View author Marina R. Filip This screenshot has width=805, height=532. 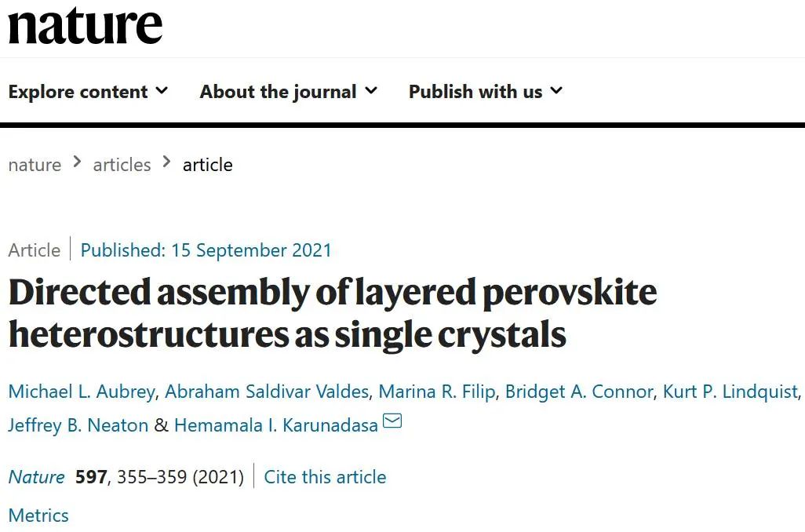pos(437,392)
